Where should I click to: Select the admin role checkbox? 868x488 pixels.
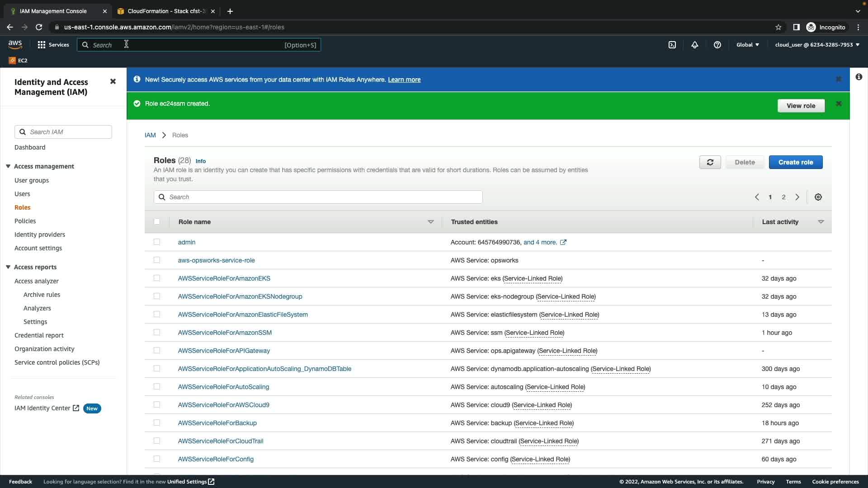click(157, 242)
